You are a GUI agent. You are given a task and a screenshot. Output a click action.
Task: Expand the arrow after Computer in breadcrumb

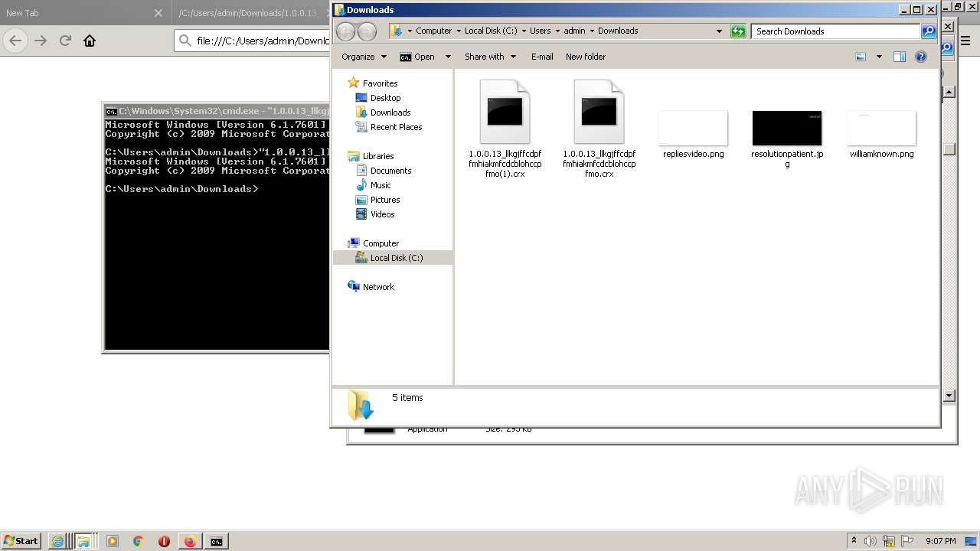458,31
